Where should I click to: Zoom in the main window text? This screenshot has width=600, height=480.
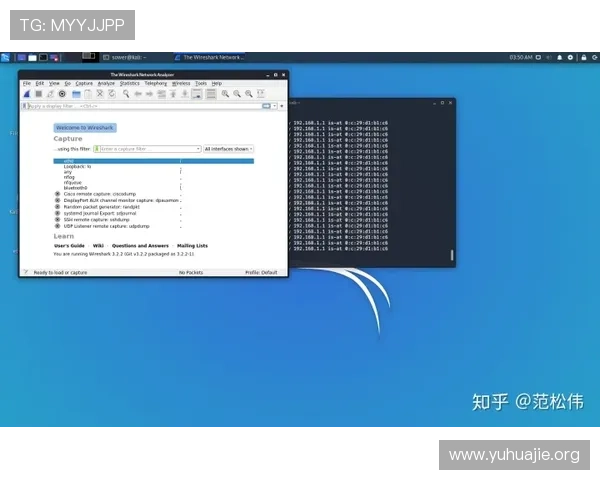(x=225, y=94)
